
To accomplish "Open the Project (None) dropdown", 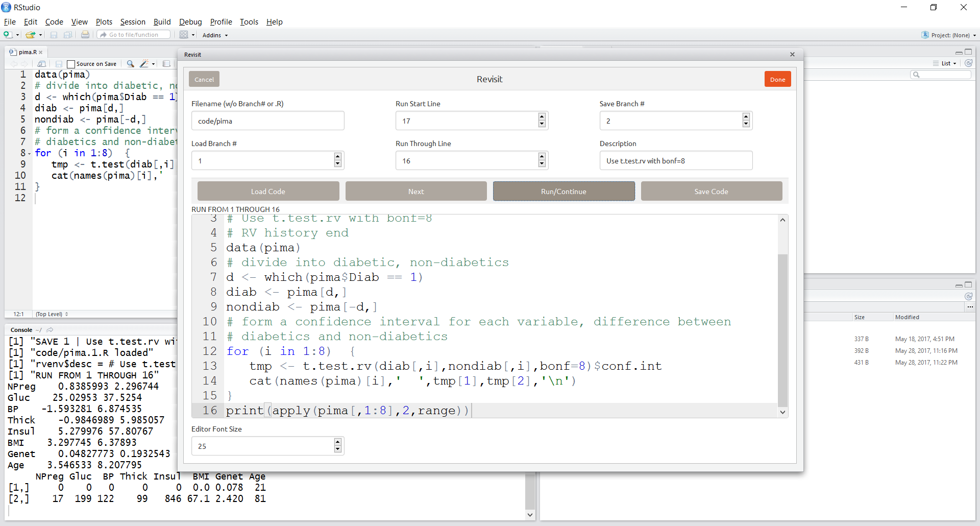I will pyautogui.click(x=949, y=35).
